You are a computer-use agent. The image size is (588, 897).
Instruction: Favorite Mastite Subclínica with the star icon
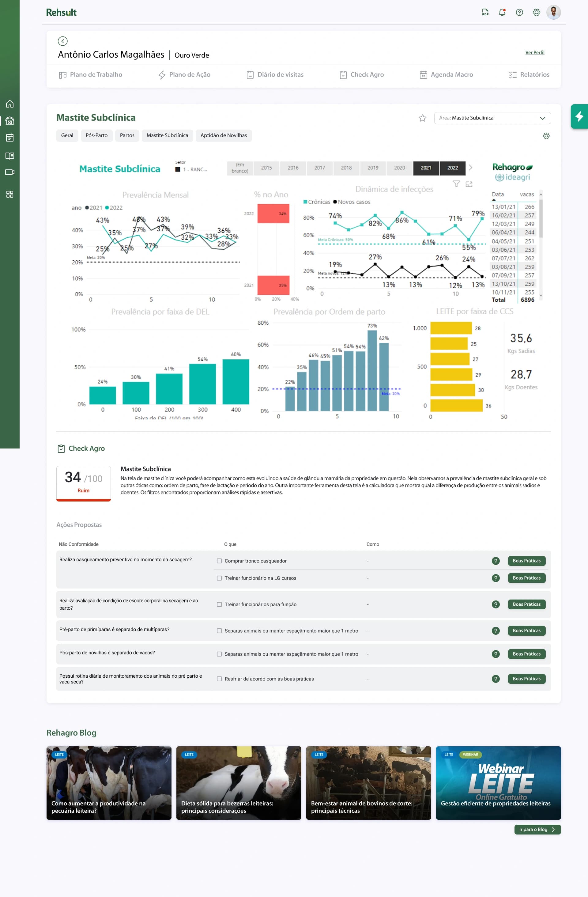[423, 118]
